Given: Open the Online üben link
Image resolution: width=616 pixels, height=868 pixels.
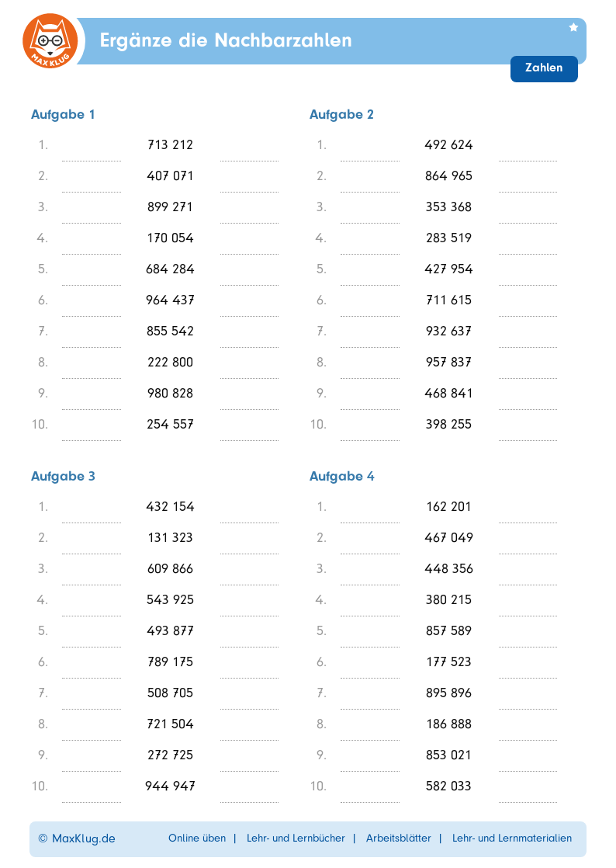Looking at the screenshot, I should click(x=197, y=838).
